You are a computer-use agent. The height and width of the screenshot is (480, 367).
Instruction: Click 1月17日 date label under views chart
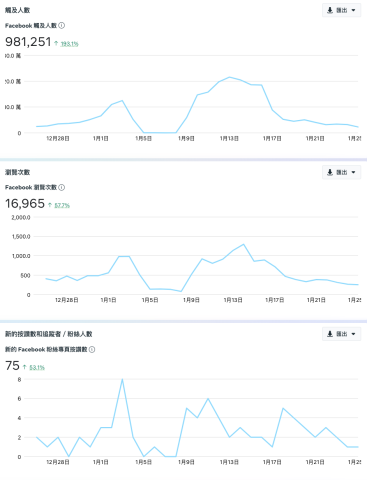pyautogui.click(x=274, y=300)
